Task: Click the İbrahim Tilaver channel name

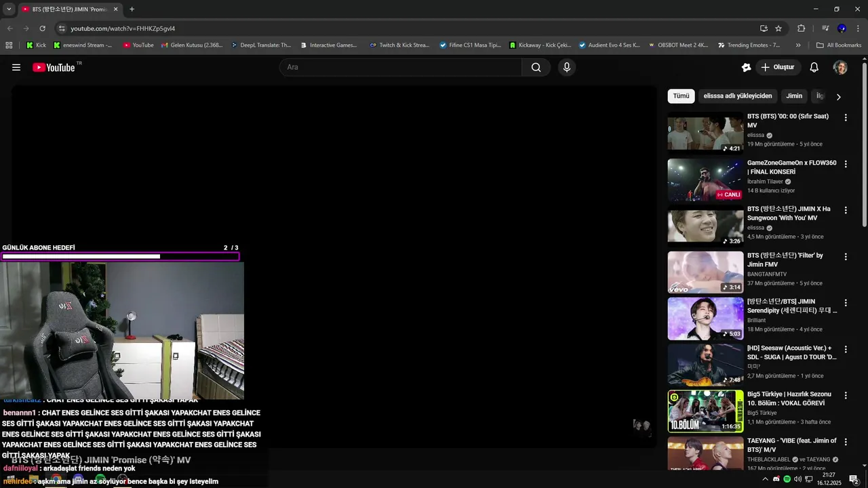Action: (x=765, y=182)
